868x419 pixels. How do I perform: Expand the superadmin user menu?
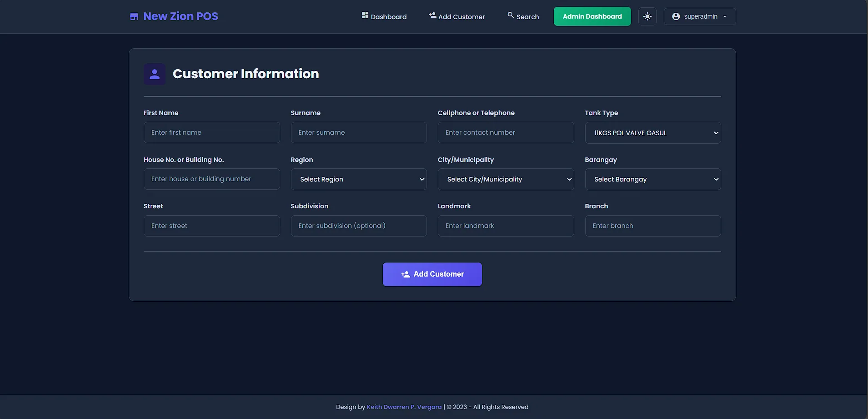click(x=700, y=16)
